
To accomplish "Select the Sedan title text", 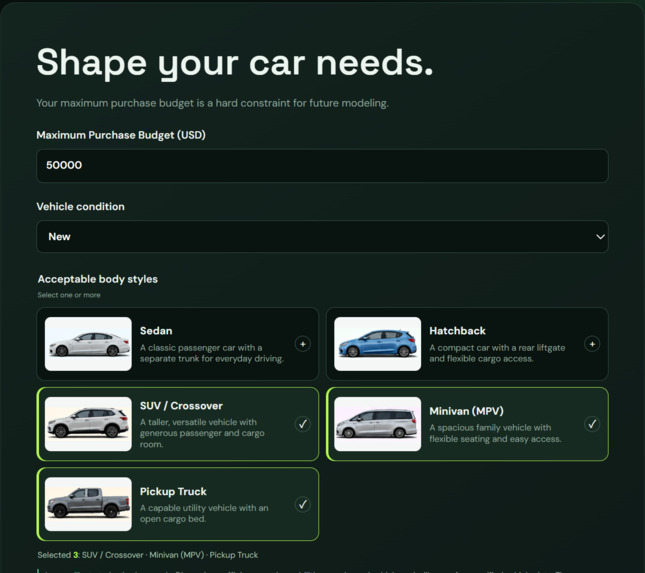I will (156, 331).
